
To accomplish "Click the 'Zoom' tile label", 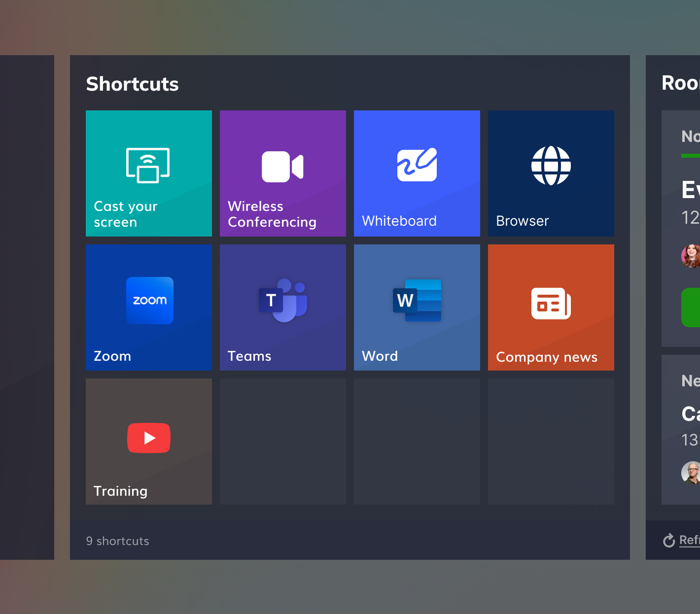I will [x=112, y=356].
